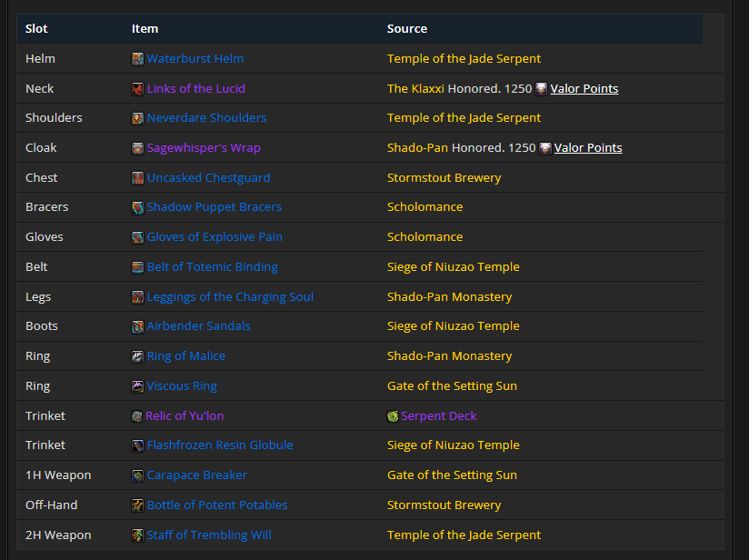Open the Flashfrozen Resin Globule link
Viewport: 749px width, 560px height.
(x=220, y=445)
